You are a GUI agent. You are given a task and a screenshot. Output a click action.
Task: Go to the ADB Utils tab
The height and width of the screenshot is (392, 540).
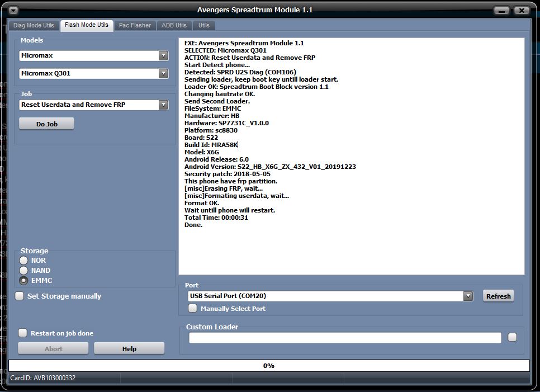174,25
